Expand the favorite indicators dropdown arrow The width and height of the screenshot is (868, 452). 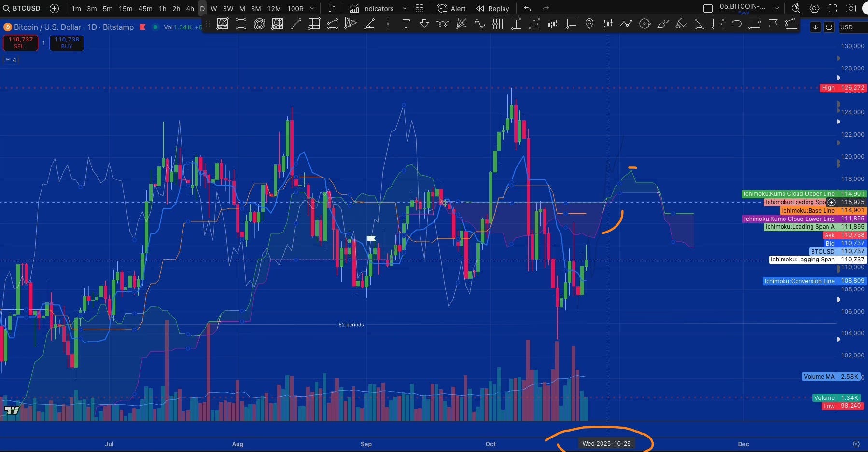(405, 9)
